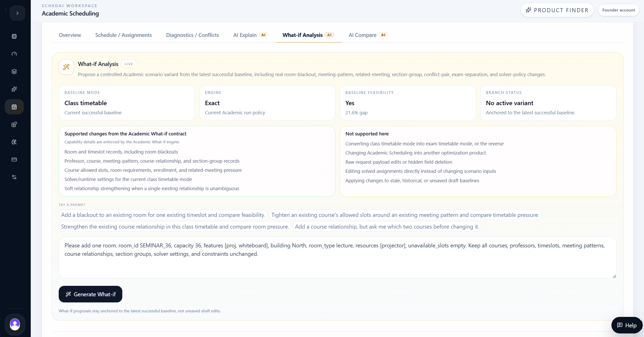The image size is (644, 337).
Task: Open the Schedule / Assignments tab
Action: [124, 35]
